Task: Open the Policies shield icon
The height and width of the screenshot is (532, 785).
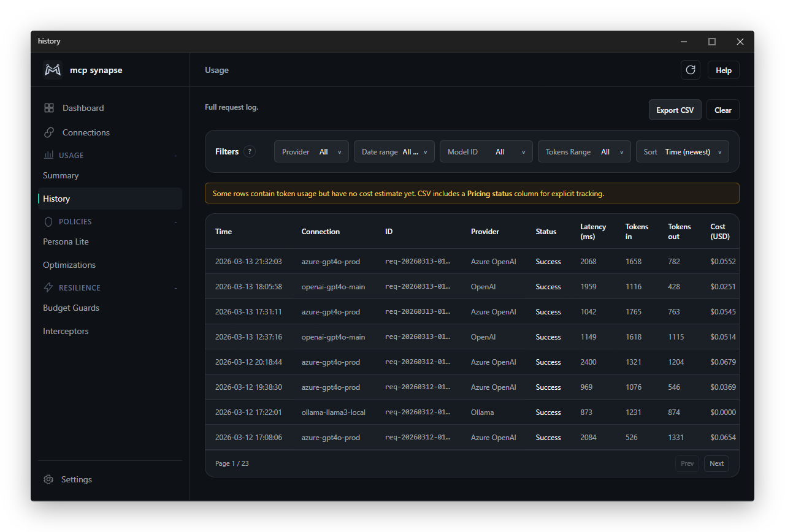Action: tap(48, 221)
